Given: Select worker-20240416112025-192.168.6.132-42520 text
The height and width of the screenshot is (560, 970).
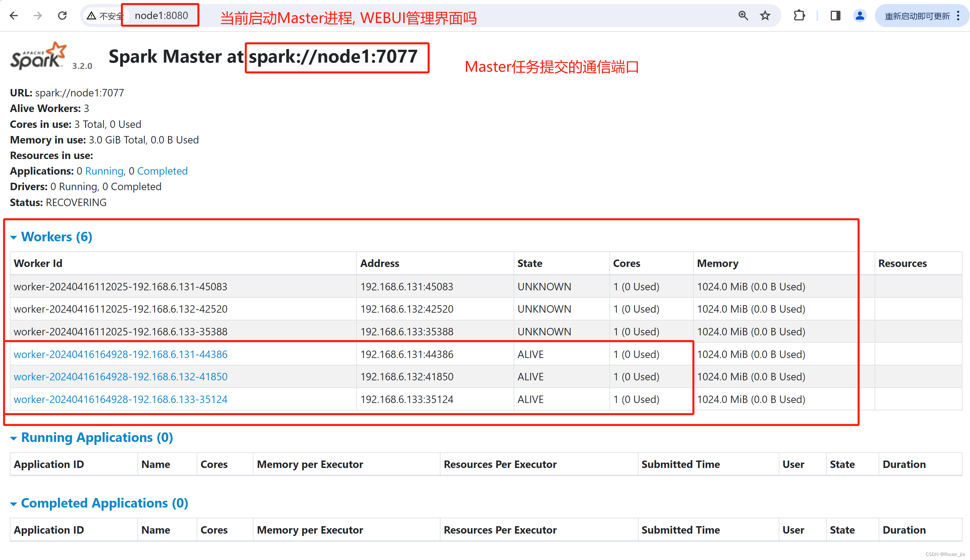Looking at the screenshot, I should coord(121,309).
